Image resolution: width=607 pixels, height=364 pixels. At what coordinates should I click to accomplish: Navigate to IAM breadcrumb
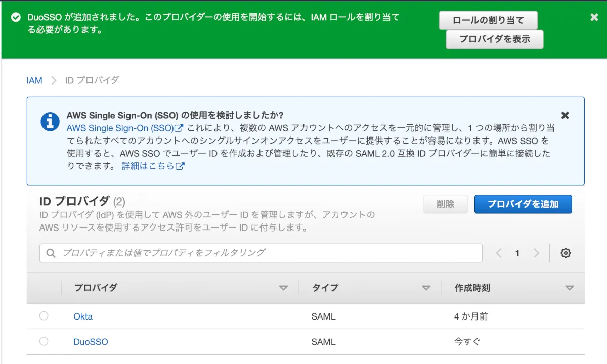34,80
